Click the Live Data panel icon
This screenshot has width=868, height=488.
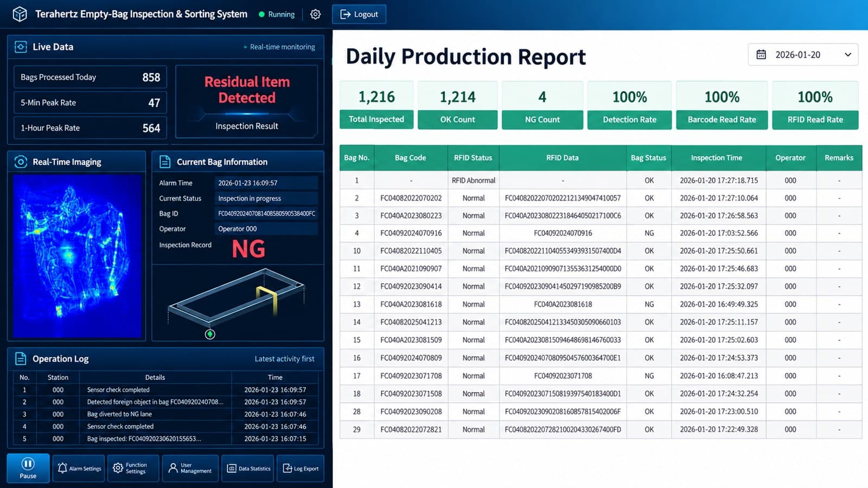[21, 47]
